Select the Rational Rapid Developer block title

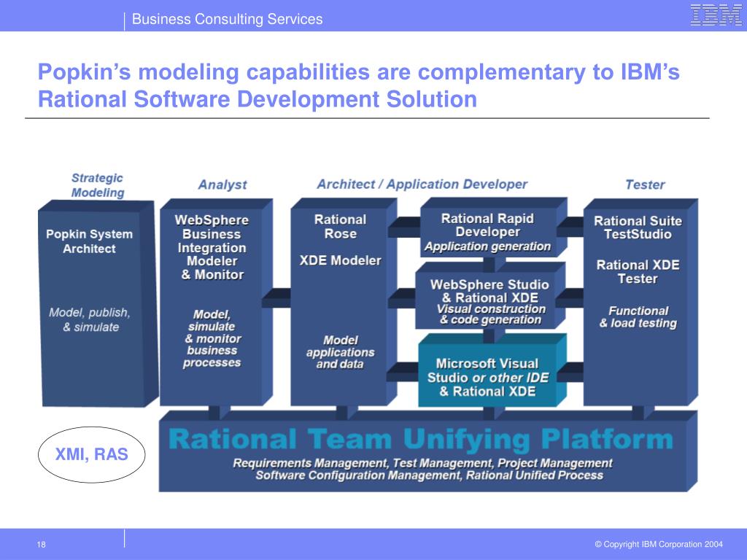click(x=487, y=225)
